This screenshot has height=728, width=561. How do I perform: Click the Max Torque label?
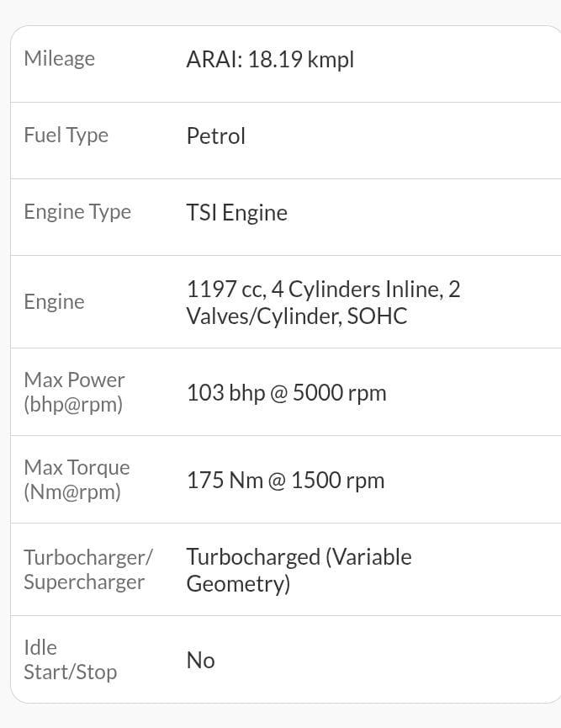[77, 467]
